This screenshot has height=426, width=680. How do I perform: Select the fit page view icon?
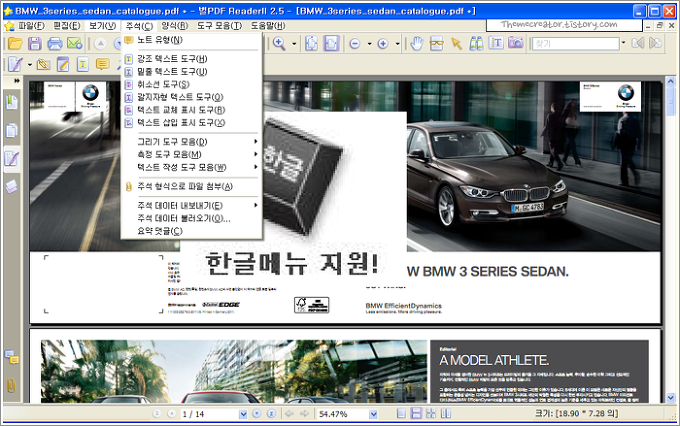pyautogui.click(x=311, y=43)
